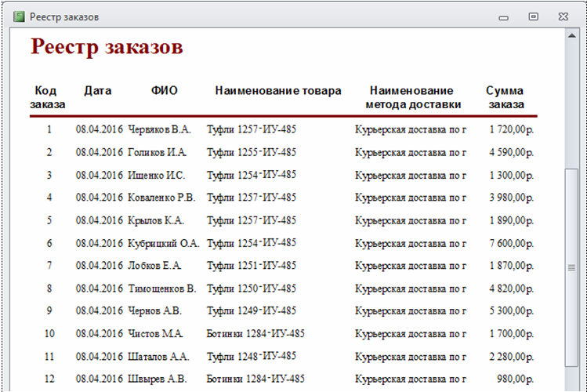Select customer name Тимощенков В.

[162, 289]
